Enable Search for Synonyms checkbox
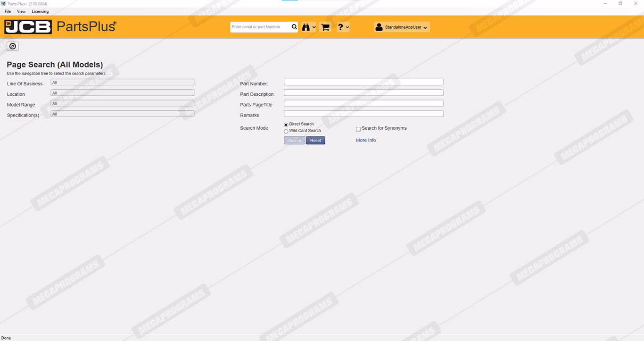Viewport: 644px width, 341px height. [358, 129]
